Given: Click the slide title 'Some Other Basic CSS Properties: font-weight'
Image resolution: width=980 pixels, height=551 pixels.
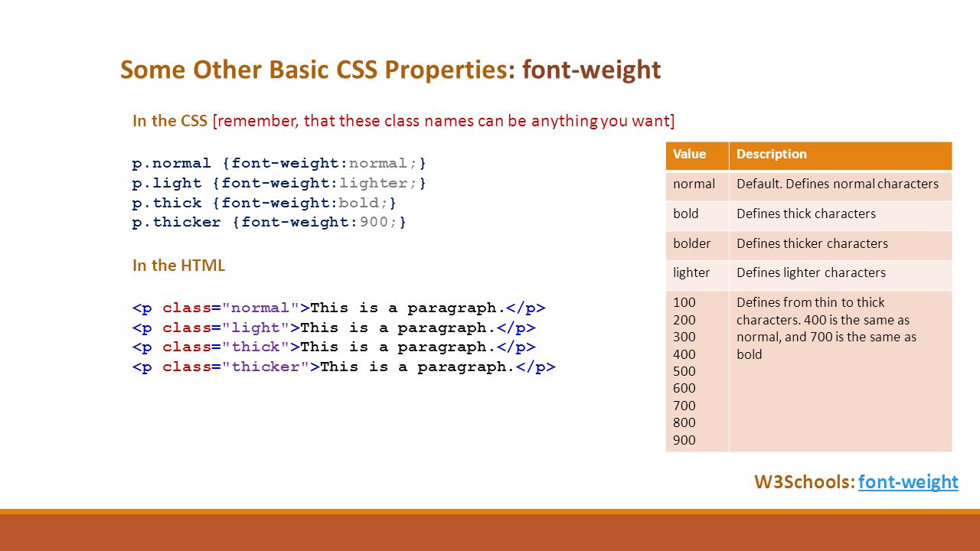Looking at the screenshot, I should 390,70.
